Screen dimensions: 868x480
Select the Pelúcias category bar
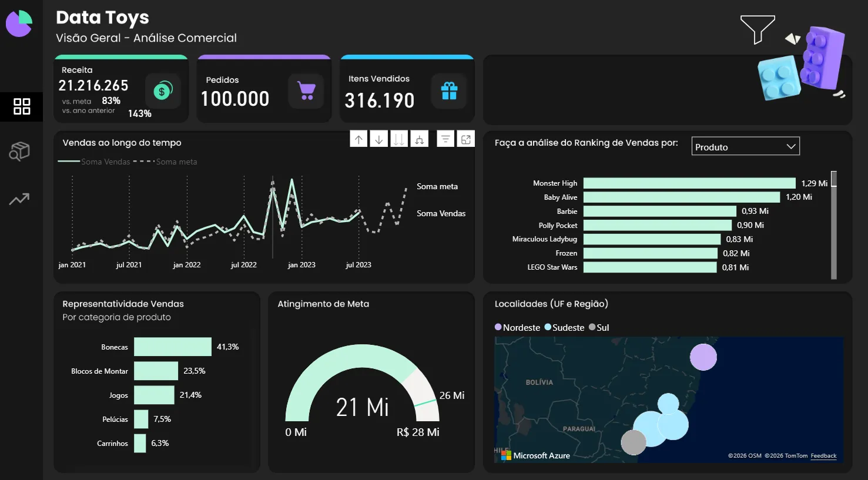(x=141, y=419)
